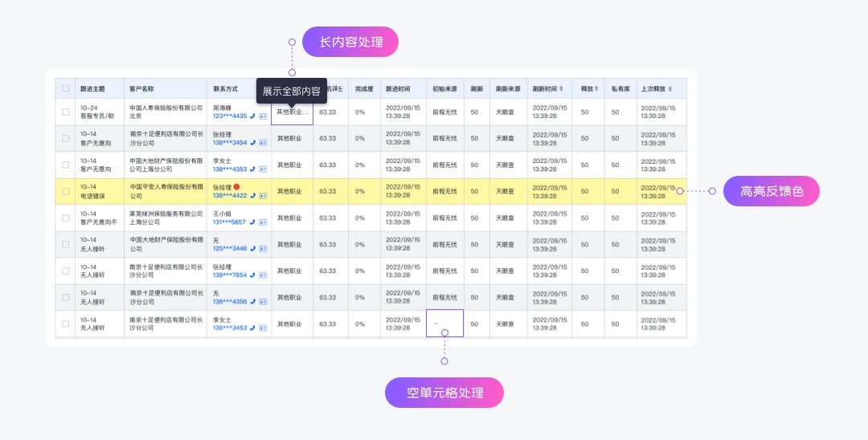Click phone icon next to 125***3446
The height and width of the screenshot is (440, 868).
tap(253, 249)
